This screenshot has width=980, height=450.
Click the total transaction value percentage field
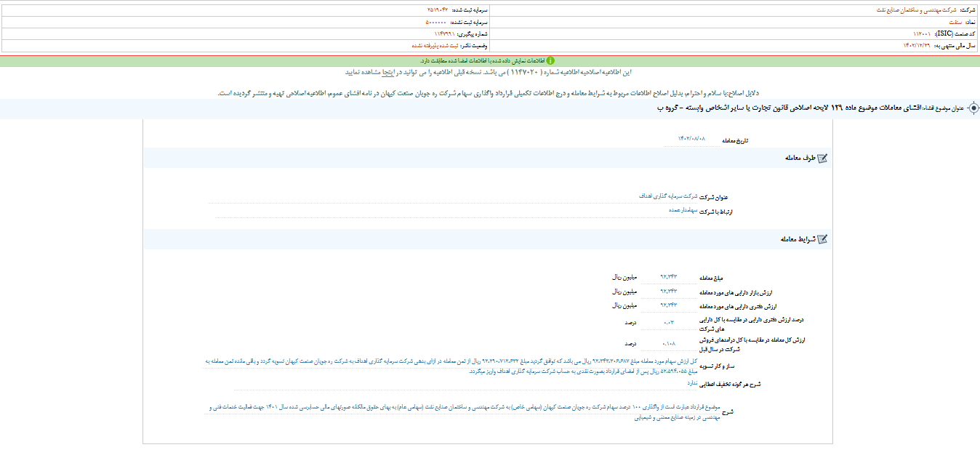668,343
